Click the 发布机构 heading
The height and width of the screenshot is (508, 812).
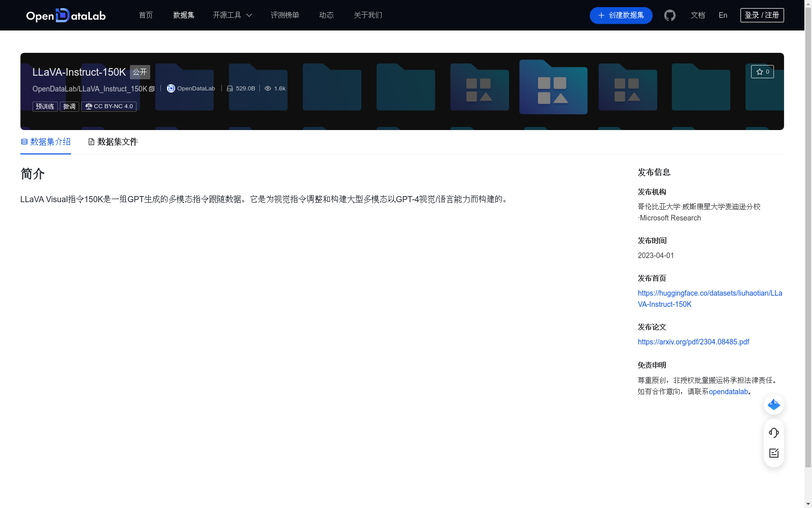coord(652,192)
